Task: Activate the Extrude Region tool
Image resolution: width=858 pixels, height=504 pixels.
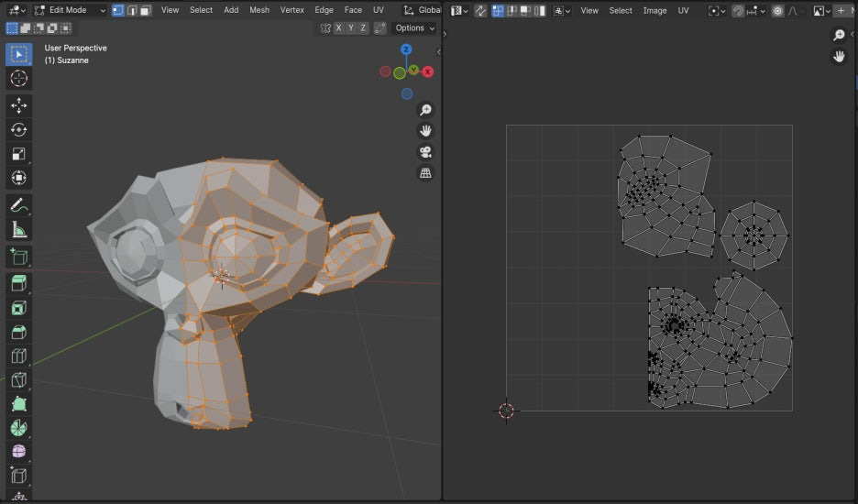Action: click(18, 283)
